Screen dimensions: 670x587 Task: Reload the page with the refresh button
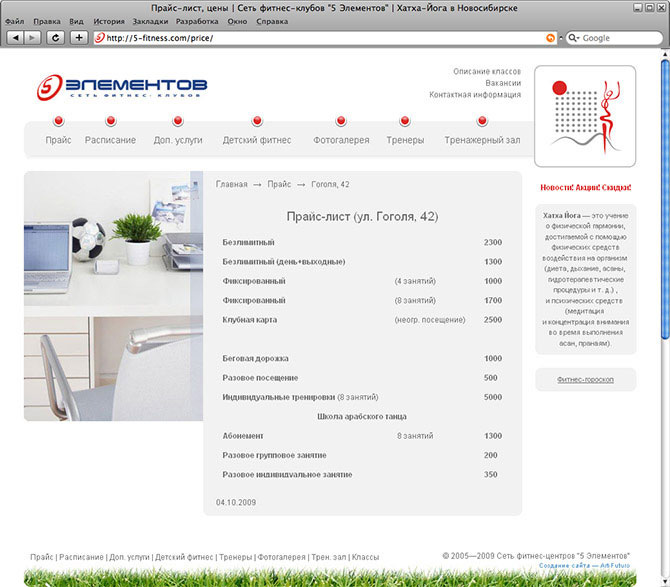point(56,38)
